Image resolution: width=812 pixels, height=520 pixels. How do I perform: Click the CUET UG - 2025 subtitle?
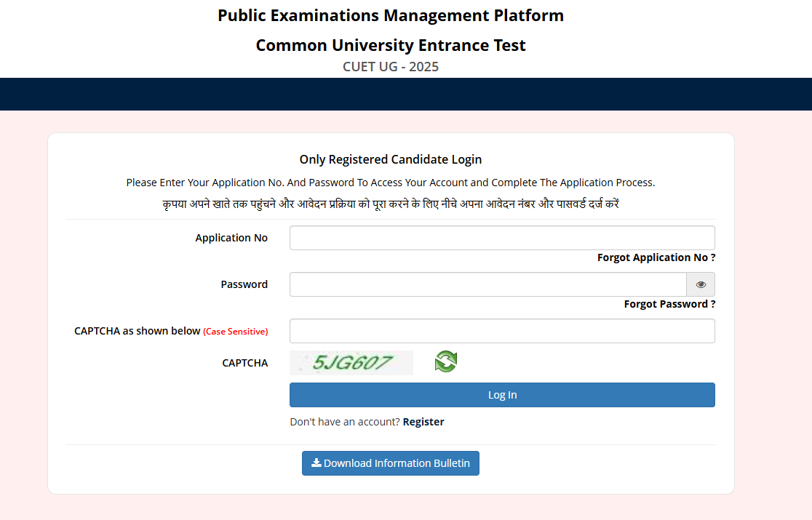click(x=391, y=67)
